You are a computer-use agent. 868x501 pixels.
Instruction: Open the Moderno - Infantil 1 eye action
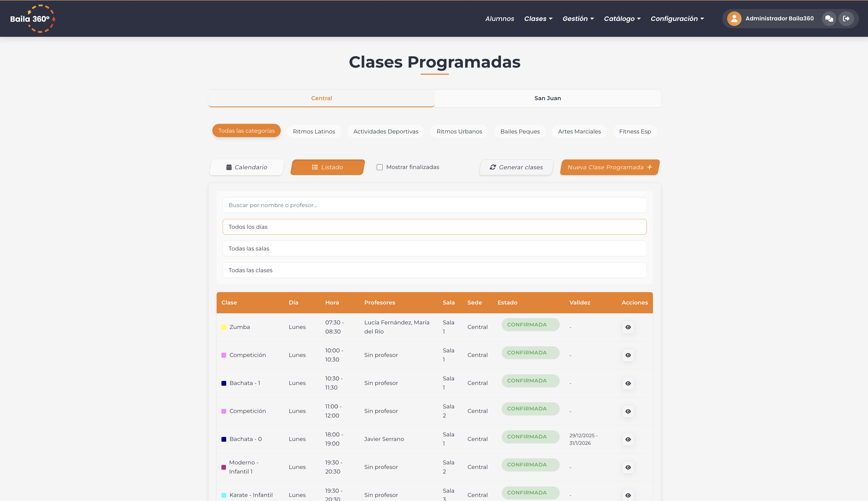[x=628, y=467]
